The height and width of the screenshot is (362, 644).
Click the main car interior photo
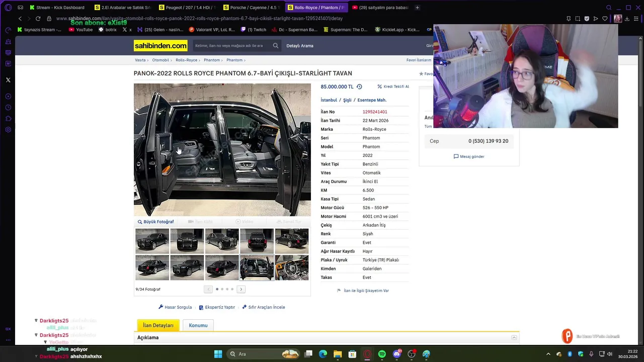tap(222, 150)
